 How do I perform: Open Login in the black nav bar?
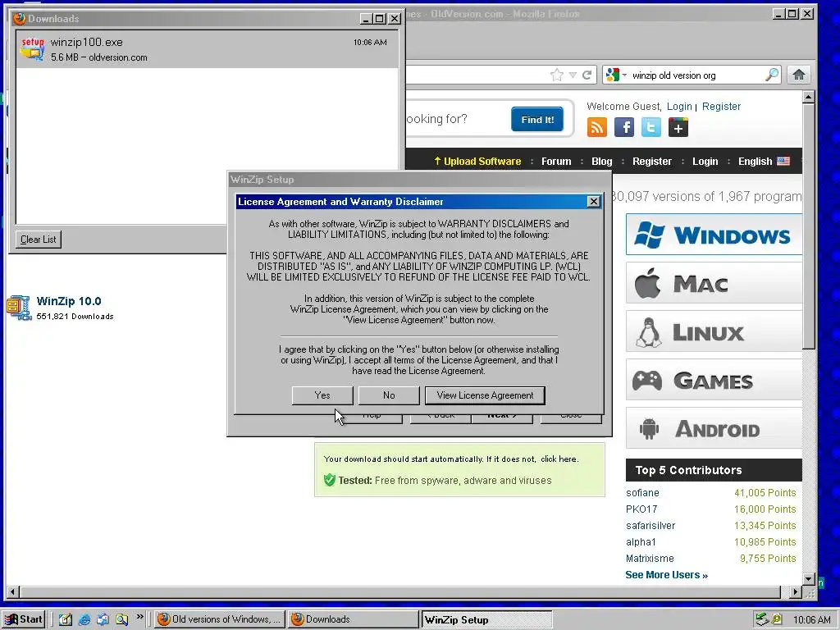(x=705, y=162)
